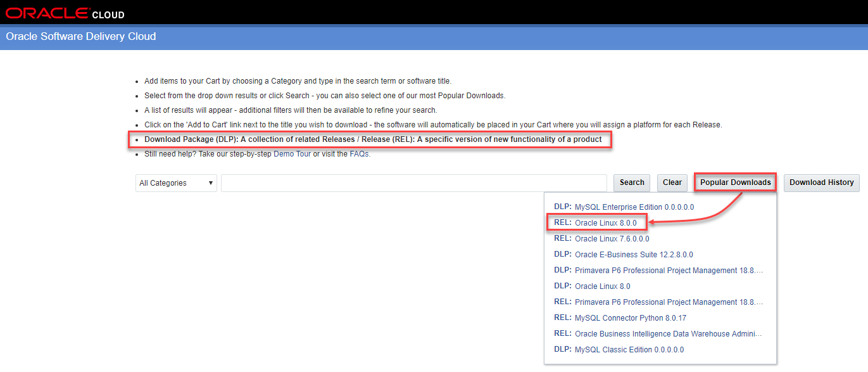Click the Search button

632,183
